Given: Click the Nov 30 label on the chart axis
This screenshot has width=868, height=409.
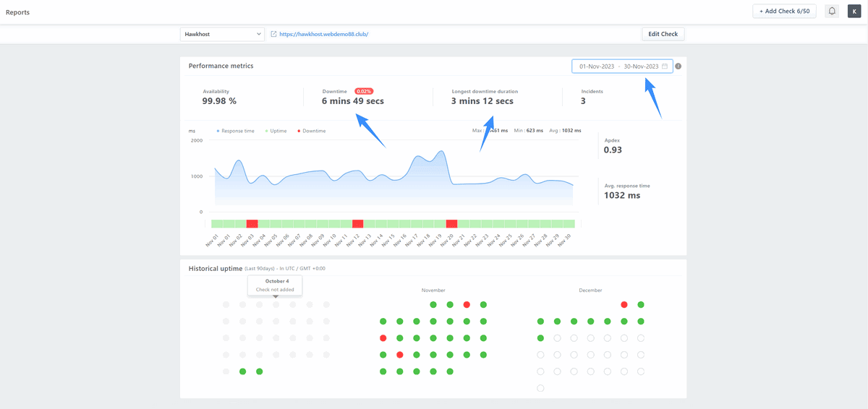Looking at the screenshot, I should pyautogui.click(x=564, y=241).
